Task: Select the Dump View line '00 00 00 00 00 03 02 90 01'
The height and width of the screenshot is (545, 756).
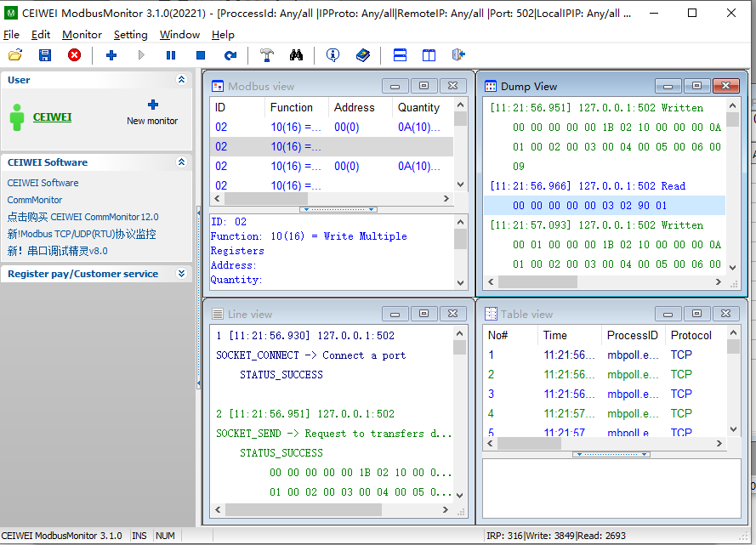Action: coord(605,205)
